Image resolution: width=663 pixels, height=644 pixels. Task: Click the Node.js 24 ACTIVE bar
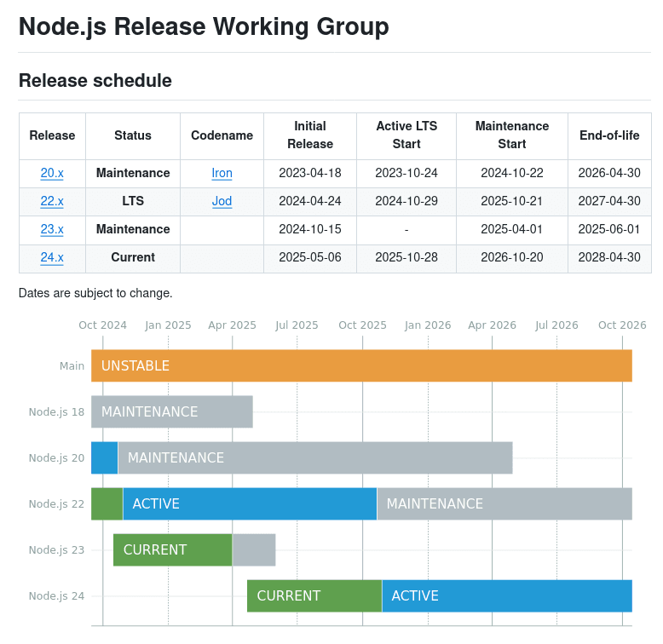pos(507,596)
